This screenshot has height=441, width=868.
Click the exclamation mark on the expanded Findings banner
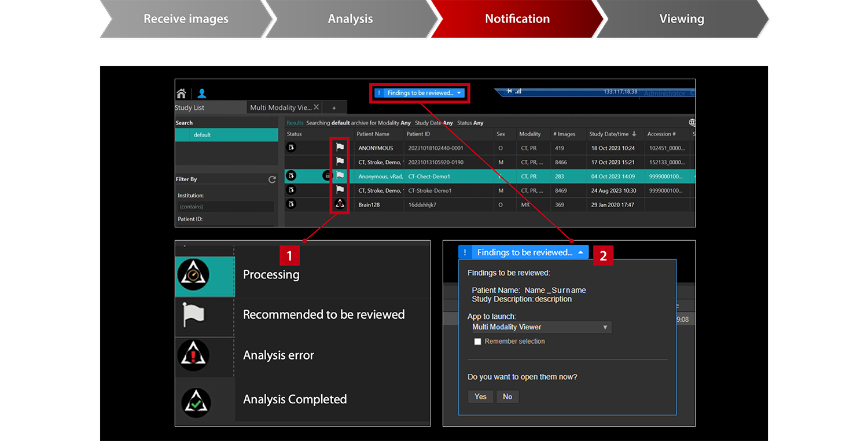coord(465,252)
